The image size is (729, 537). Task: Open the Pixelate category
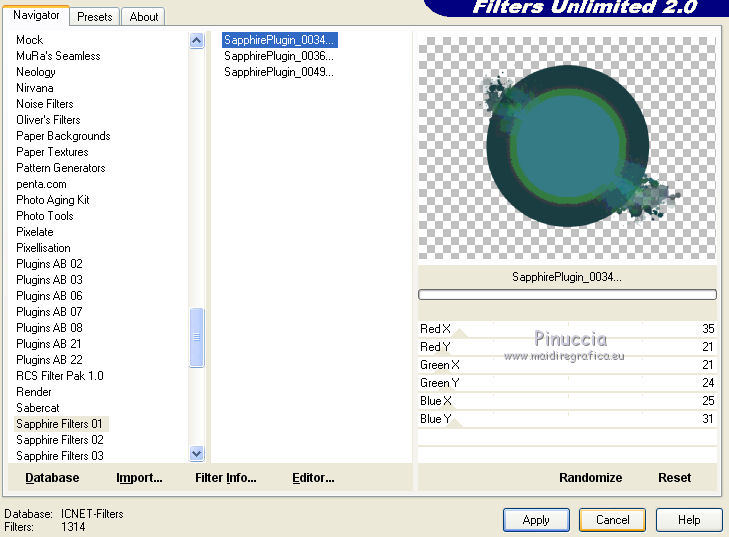[34, 232]
